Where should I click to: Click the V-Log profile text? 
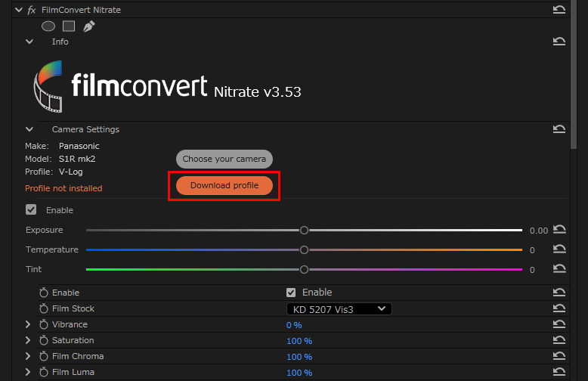71,172
